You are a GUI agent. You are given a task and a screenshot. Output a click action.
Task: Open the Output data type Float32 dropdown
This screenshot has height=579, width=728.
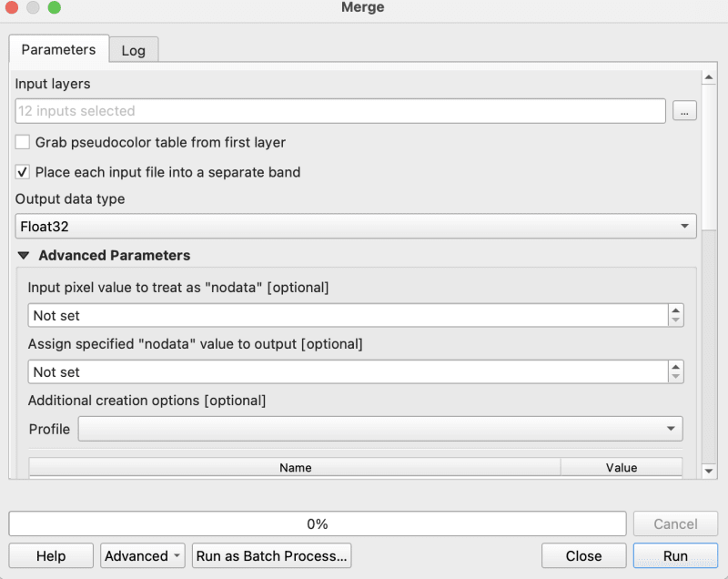[x=356, y=226]
